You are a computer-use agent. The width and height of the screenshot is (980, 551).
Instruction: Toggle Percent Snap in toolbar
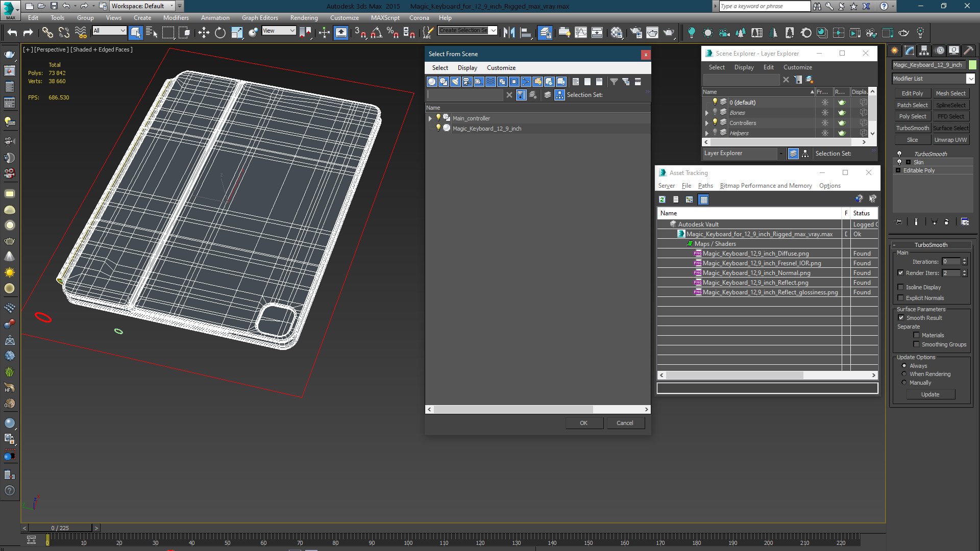pyautogui.click(x=393, y=33)
